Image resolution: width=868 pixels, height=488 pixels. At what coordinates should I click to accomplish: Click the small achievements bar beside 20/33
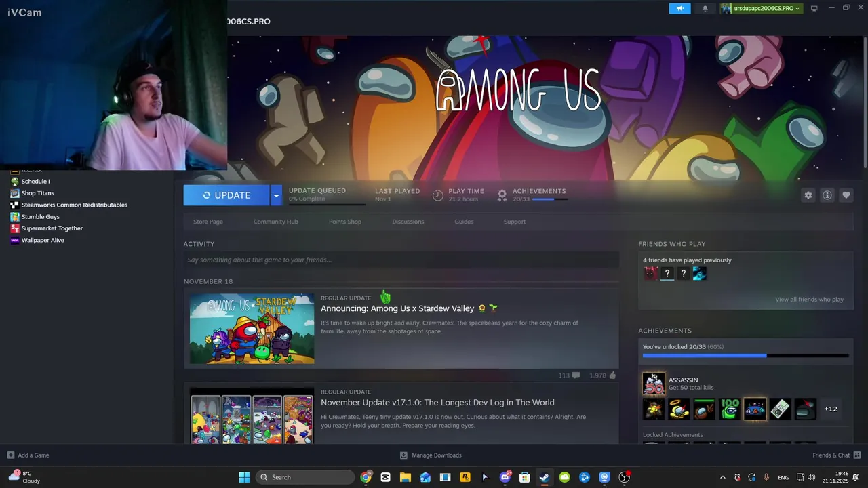(x=550, y=199)
